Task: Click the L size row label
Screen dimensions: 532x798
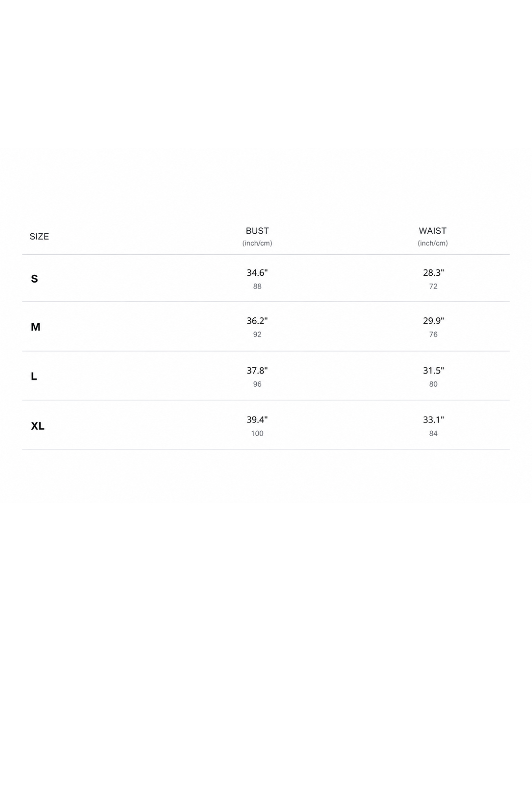Action: (x=34, y=377)
